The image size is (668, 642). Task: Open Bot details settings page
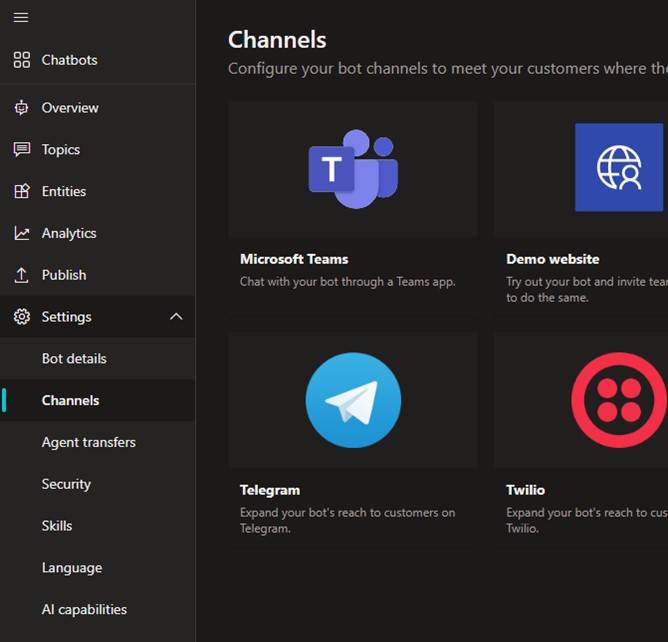74,359
